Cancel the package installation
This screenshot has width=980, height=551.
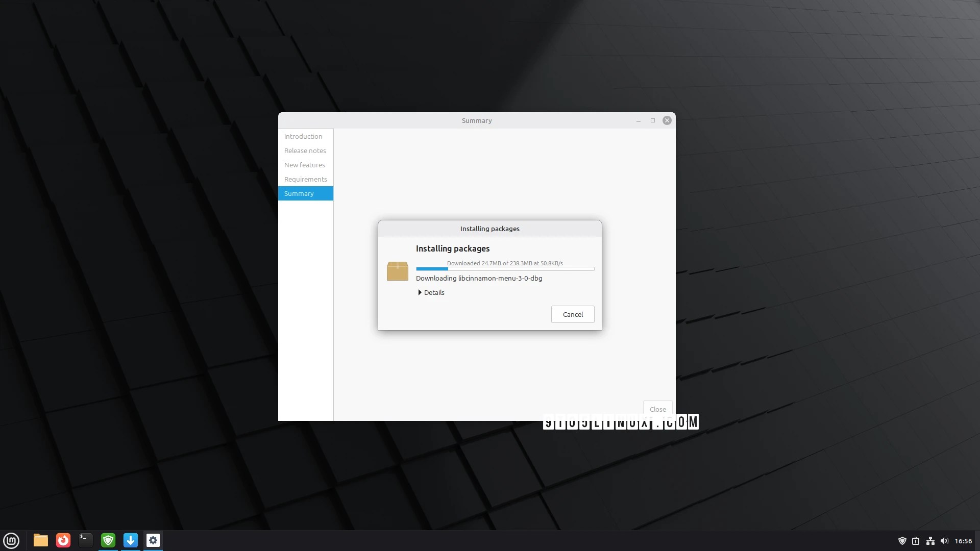(572, 314)
